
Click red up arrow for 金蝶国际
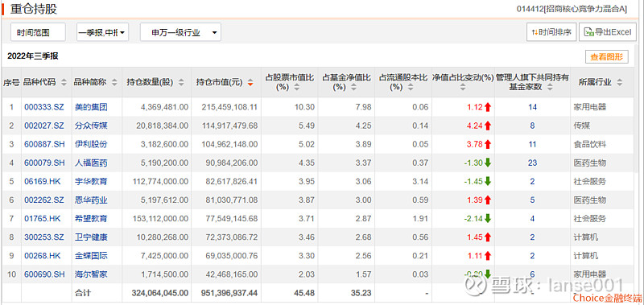(x=488, y=256)
